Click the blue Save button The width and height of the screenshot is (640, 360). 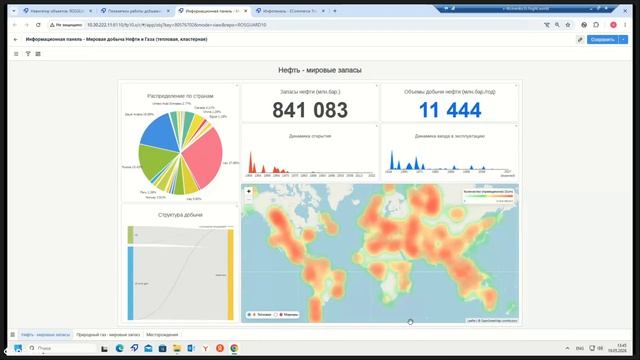(x=603, y=40)
